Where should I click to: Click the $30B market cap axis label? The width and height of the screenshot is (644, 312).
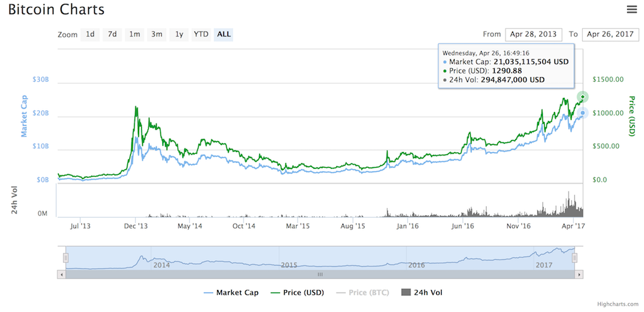[x=41, y=79]
